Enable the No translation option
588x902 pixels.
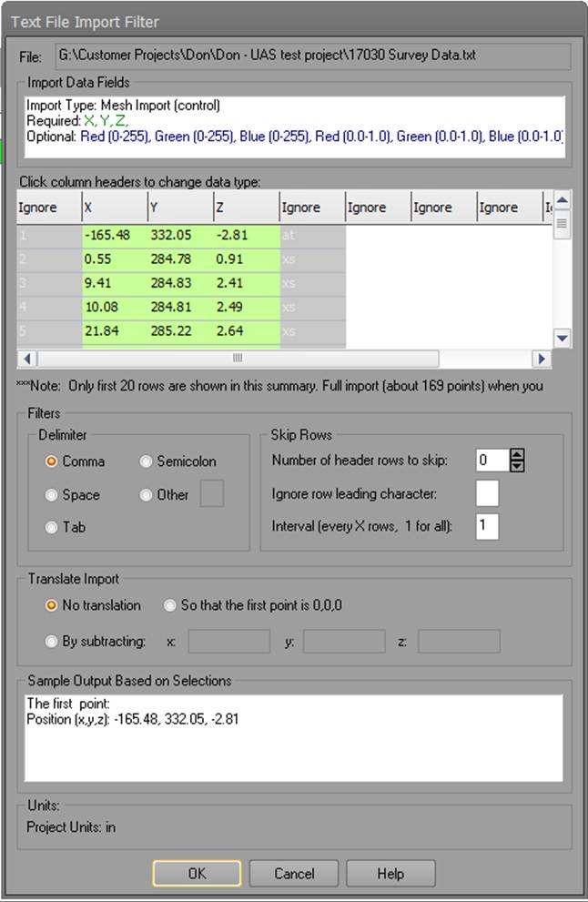click(52, 605)
